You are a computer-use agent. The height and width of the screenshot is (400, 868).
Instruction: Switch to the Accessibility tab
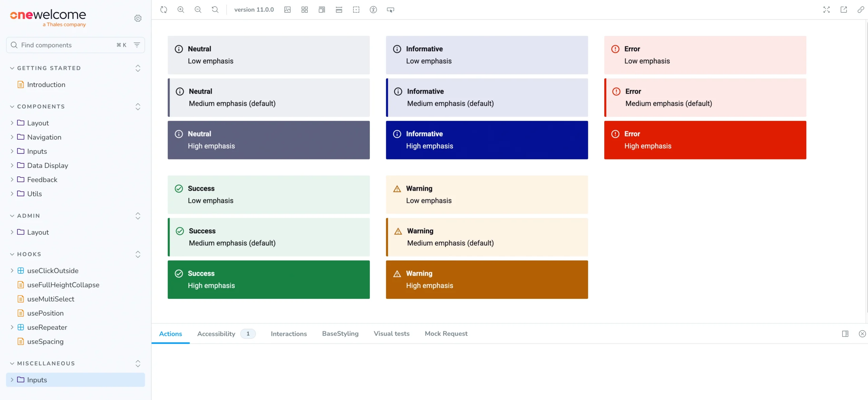point(216,334)
